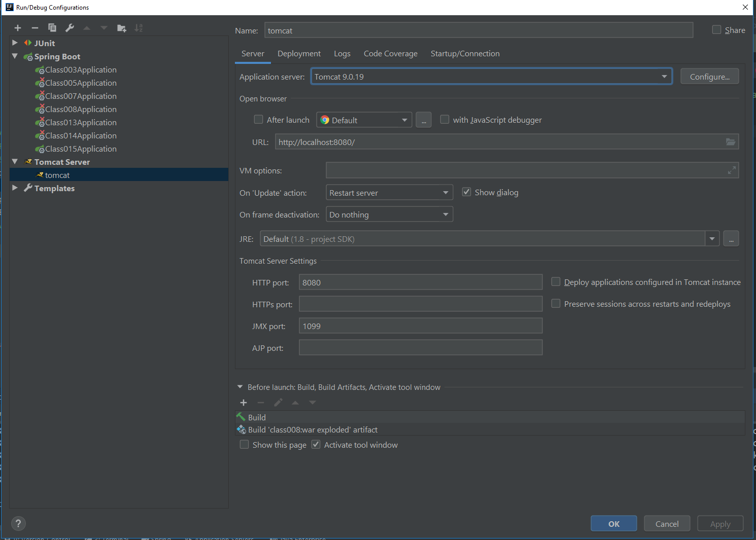Uncheck Activate tool window checkbox
The image size is (756, 540).
tap(316, 444)
